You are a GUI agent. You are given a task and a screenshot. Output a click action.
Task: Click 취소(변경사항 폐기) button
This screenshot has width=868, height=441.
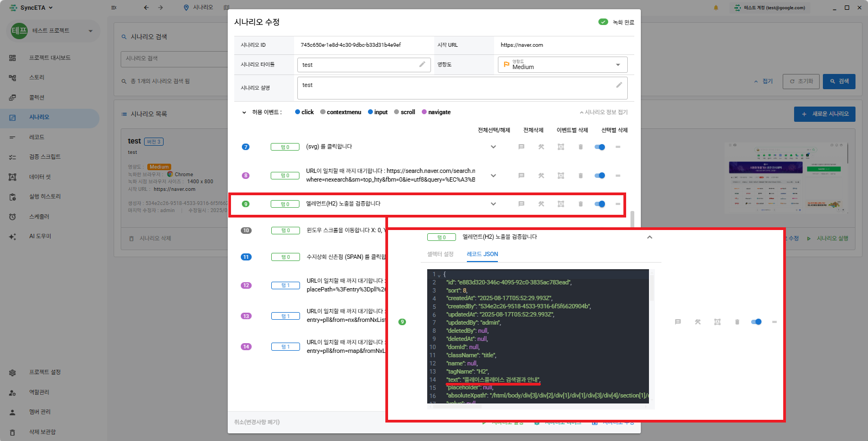[x=257, y=422]
